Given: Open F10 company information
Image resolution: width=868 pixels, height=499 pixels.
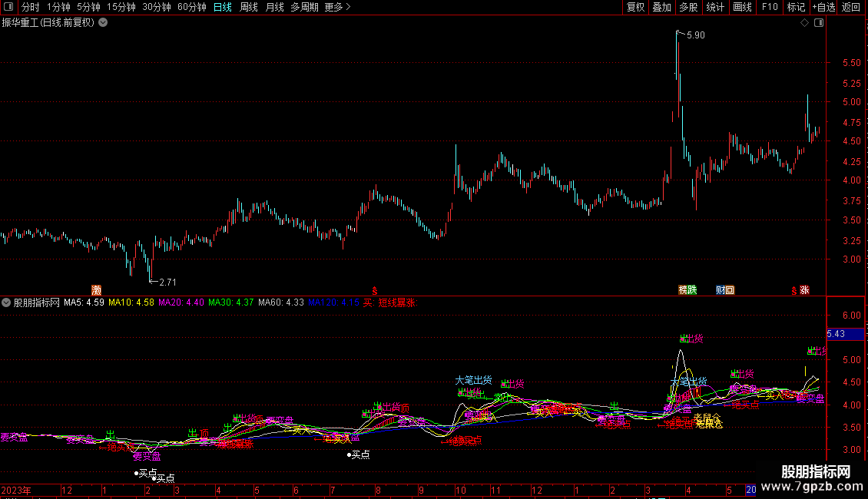Looking at the screenshot, I should 770,7.
